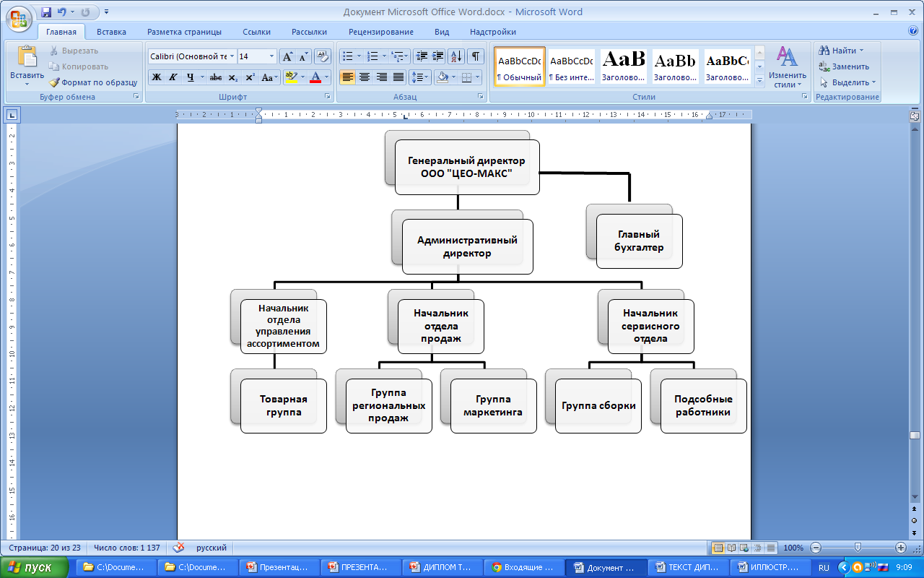Switch to the Разметка страницы tab
Image resolution: width=924 pixels, height=578 pixels.
coord(184,32)
